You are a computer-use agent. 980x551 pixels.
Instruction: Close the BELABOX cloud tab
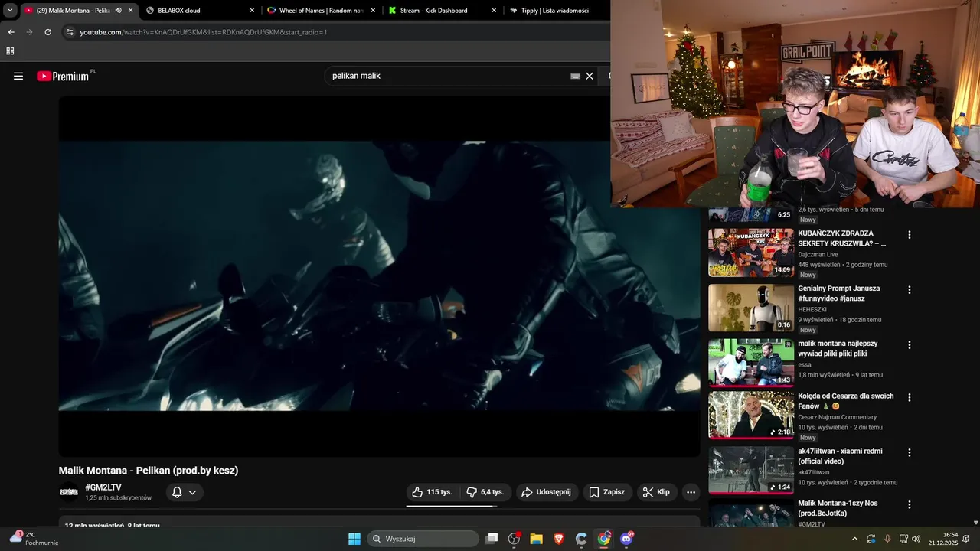[252, 11]
